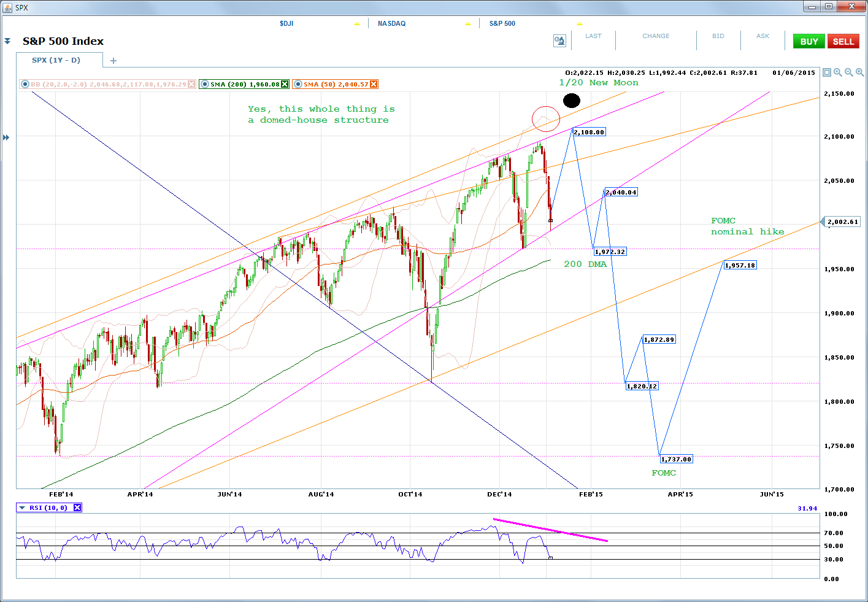Remove the SMA (50) indicator
Viewport: 868px width, 602px height.
pos(374,84)
